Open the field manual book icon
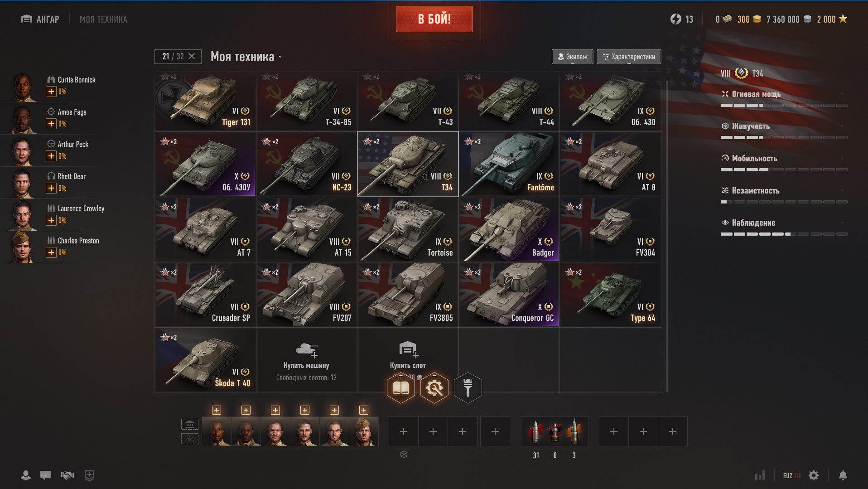The image size is (868, 489). [x=401, y=388]
